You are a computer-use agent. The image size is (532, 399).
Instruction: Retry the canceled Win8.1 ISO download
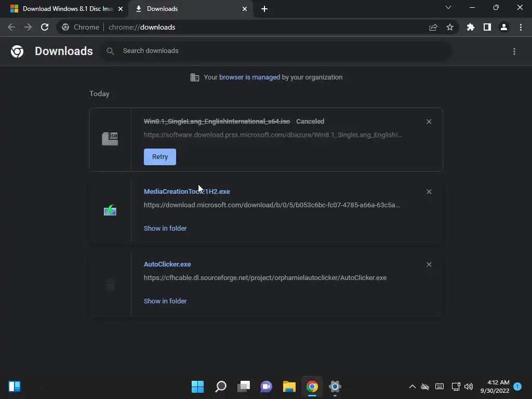click(x=160, y=157)
